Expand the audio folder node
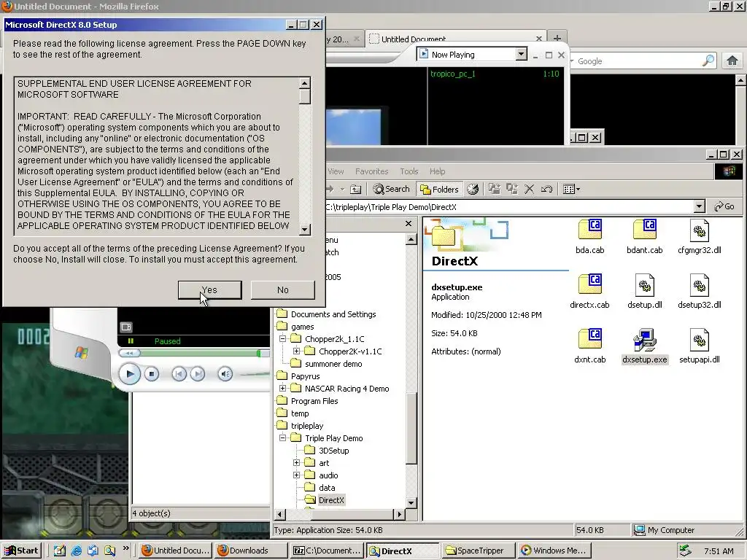Screen dimensions: 747x560 coord(296,475)
